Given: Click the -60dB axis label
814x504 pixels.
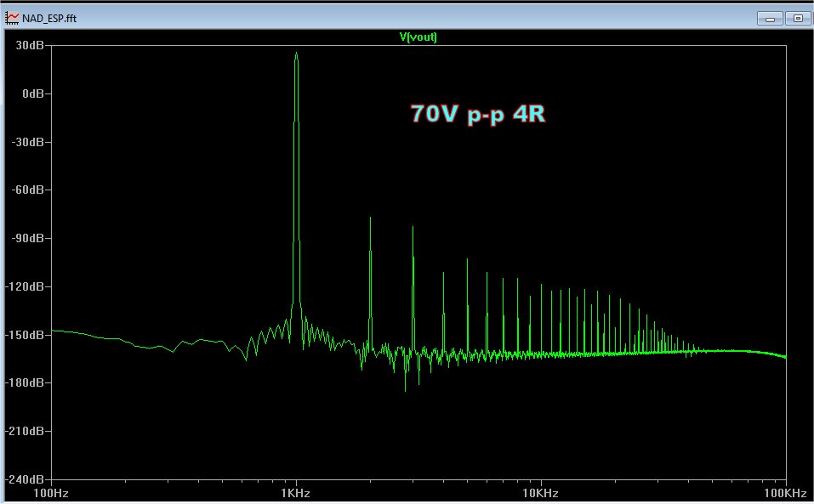Looking at the screenshot, I should click(28, 190).
